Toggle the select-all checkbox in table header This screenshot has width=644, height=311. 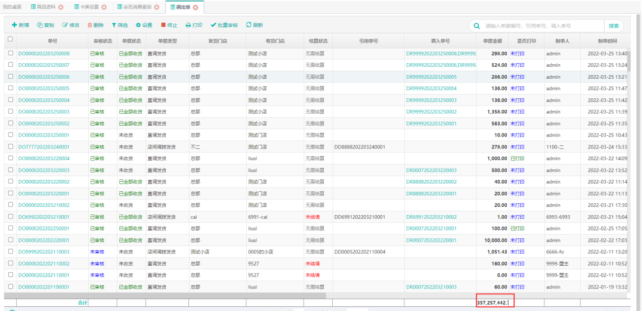tap(10, 39)
